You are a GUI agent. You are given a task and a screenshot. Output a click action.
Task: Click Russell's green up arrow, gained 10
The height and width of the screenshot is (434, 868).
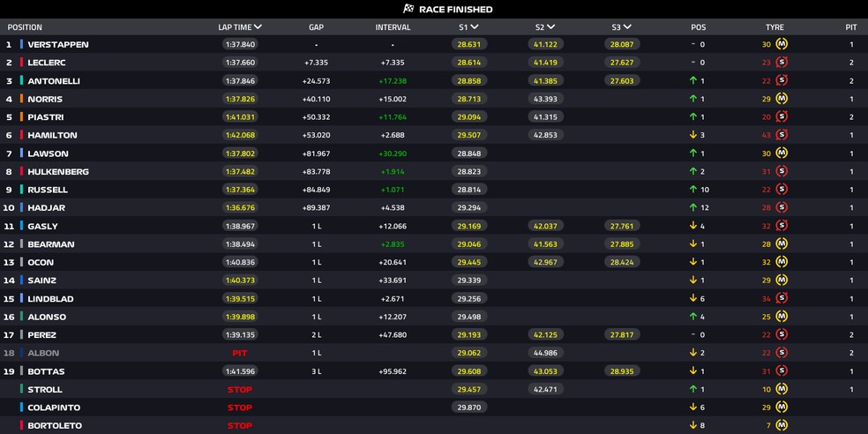pos(692,190)
